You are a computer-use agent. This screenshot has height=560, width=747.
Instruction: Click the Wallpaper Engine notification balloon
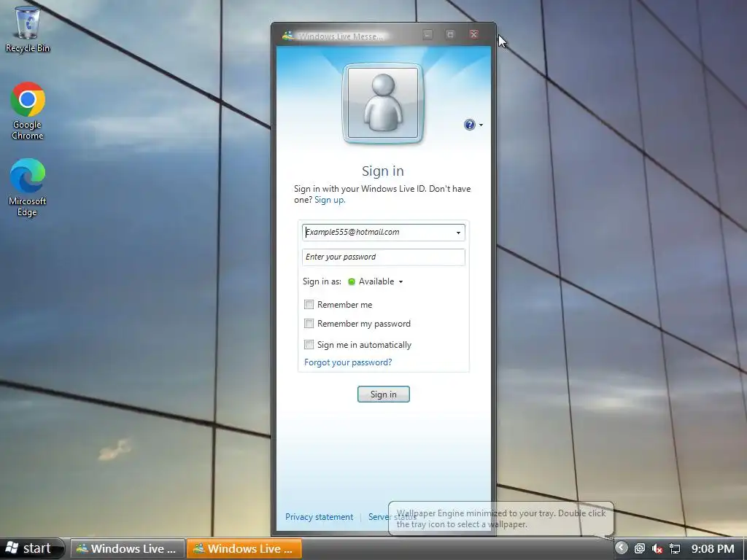[x=501, y=518]
